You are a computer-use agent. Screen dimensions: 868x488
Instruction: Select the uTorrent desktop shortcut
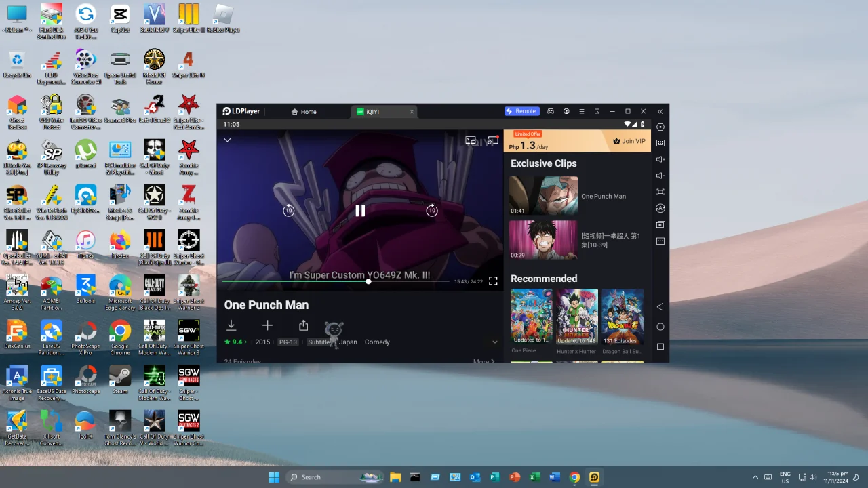coord(85,154)
